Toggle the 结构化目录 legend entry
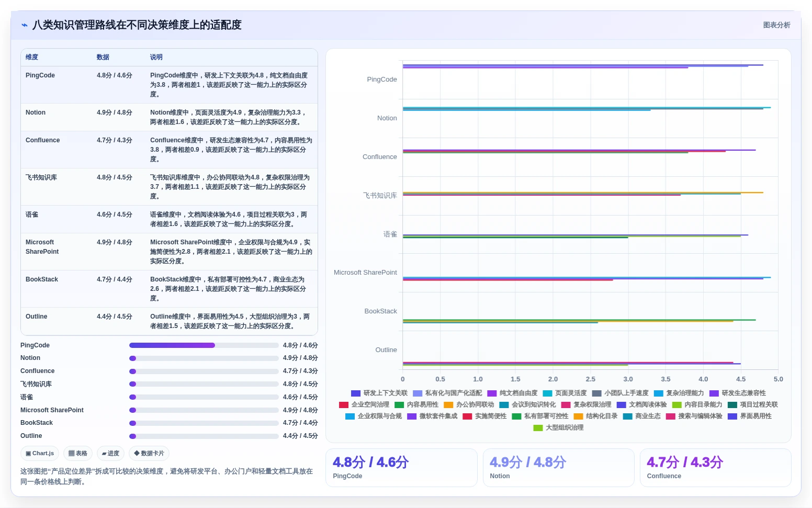Viewport: 812px width, 508px height. click(x=595, y=416)
